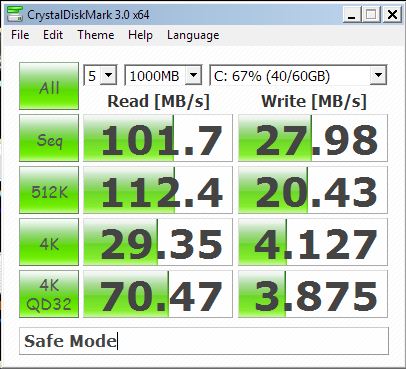The image size is (406, 369).
Task: Start the 4K QD32 test
Action: tap(49, 294)
